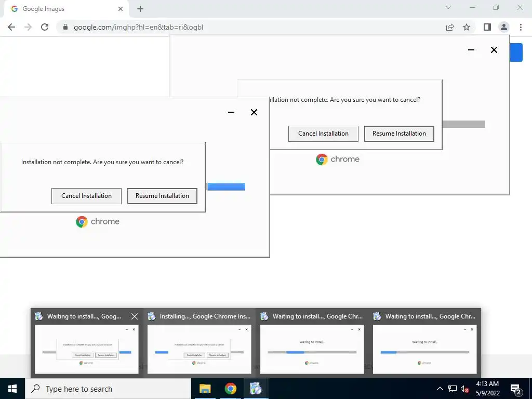Cancel Installation in the front installer dialog
Screen dimensions: 532x399
87,196
